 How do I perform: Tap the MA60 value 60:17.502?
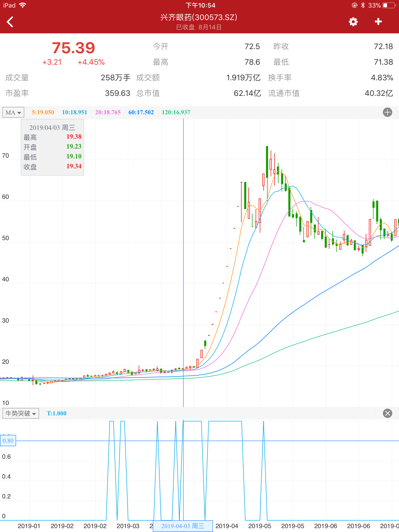tap(141, 112)
